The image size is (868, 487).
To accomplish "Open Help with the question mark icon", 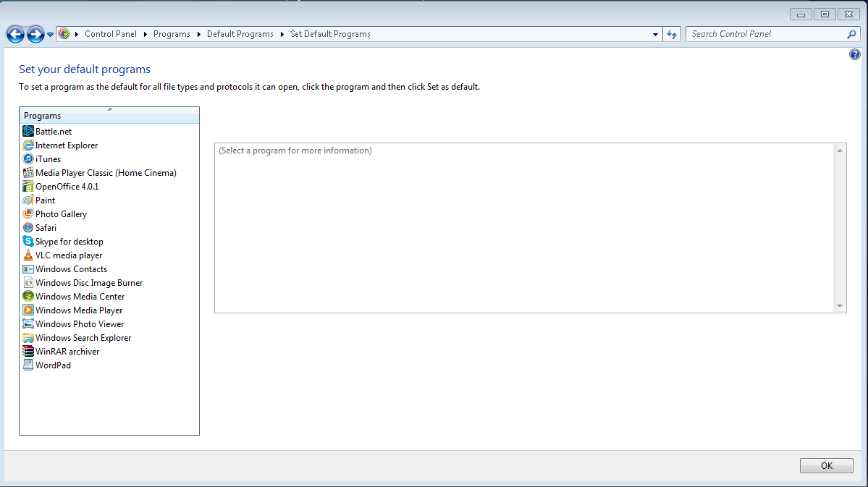I will [855, 54].
